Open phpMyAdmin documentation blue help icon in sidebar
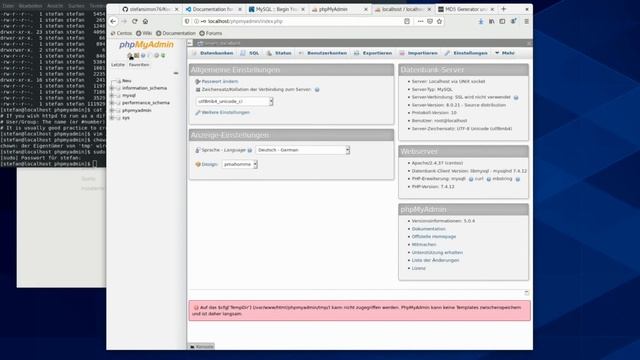Screen dimensions: 640x360 click(x=143, y=56)
